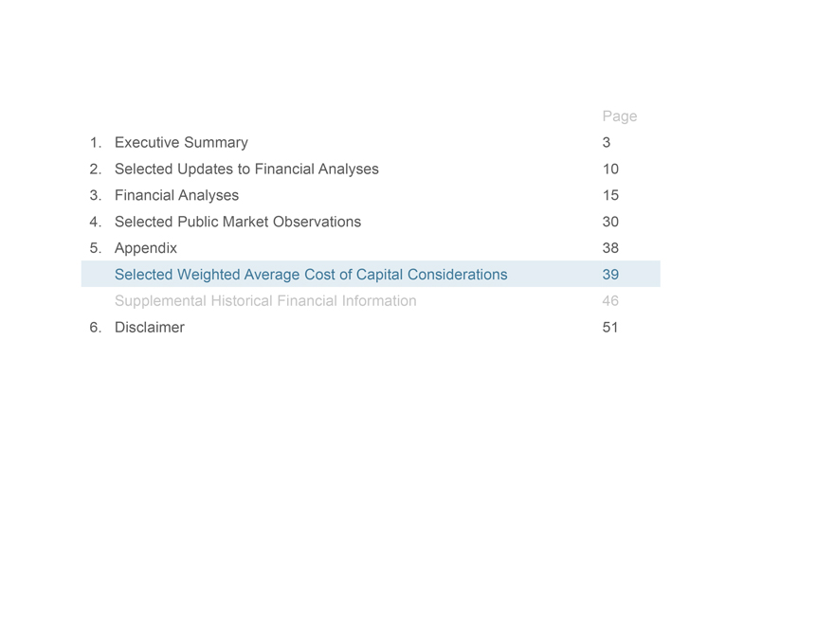The height and width of the screenshot is (644, 834).
Task: Open page number 51 for Disclaimer
Action: [x=610, y=328]
